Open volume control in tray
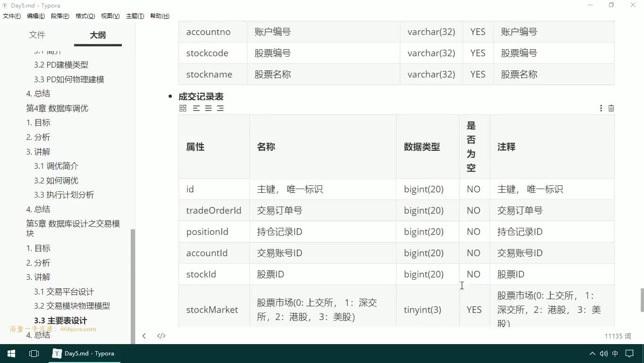This screenshot has height=363, width=644. point(603,354)
